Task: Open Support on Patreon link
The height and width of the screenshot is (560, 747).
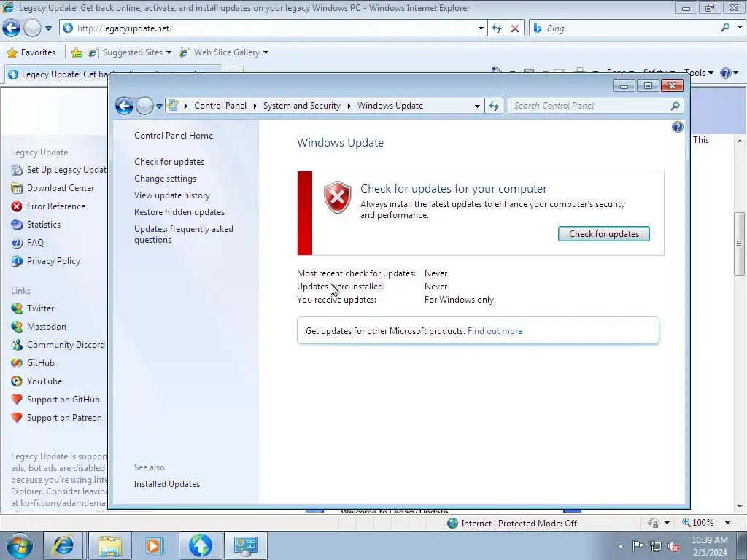Action: (64, 418)
